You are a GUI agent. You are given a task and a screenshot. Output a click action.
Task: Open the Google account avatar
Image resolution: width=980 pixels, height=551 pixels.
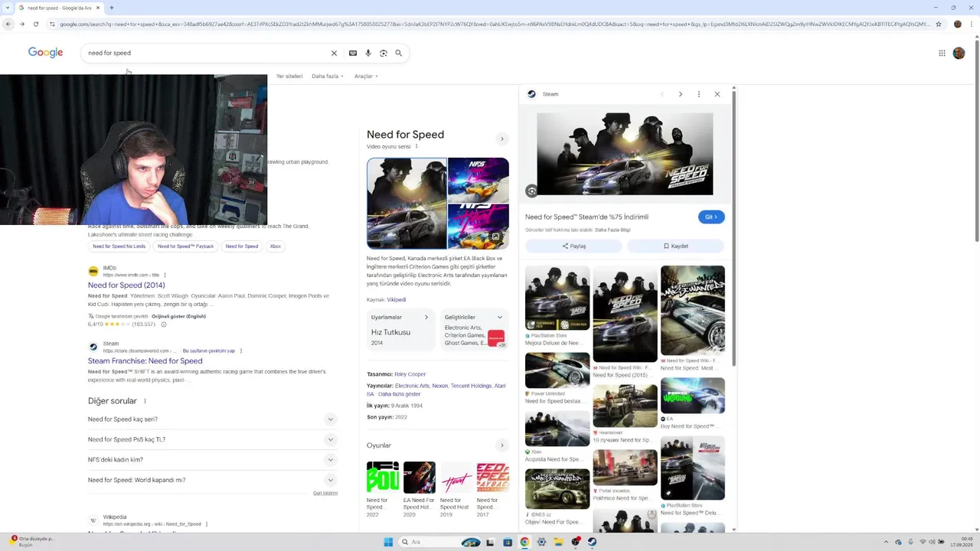[959, 53]
